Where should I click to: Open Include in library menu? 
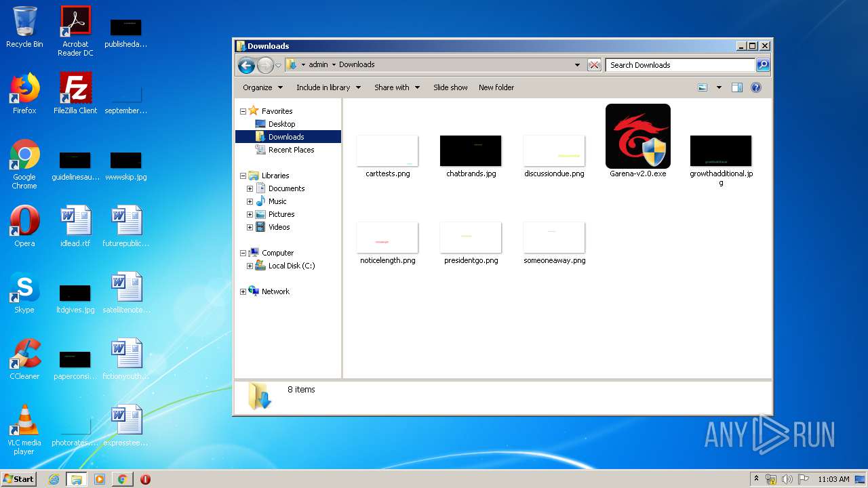(x=328, y=87)
